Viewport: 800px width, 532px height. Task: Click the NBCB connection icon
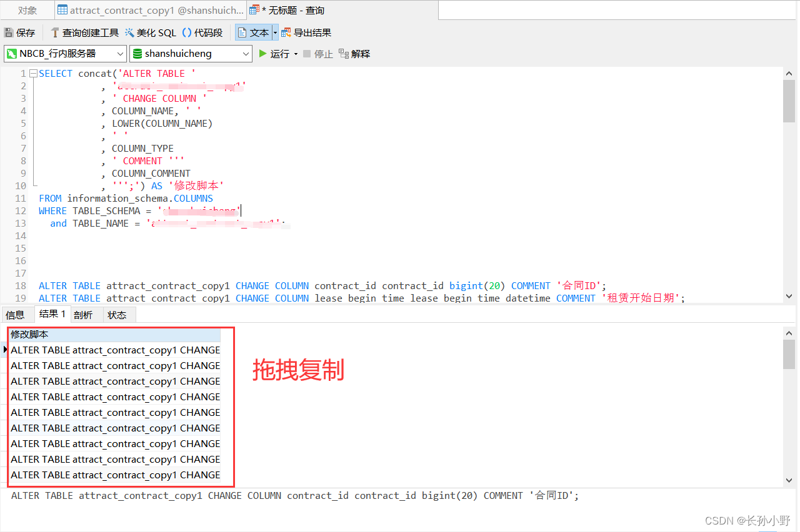point(11,54)
